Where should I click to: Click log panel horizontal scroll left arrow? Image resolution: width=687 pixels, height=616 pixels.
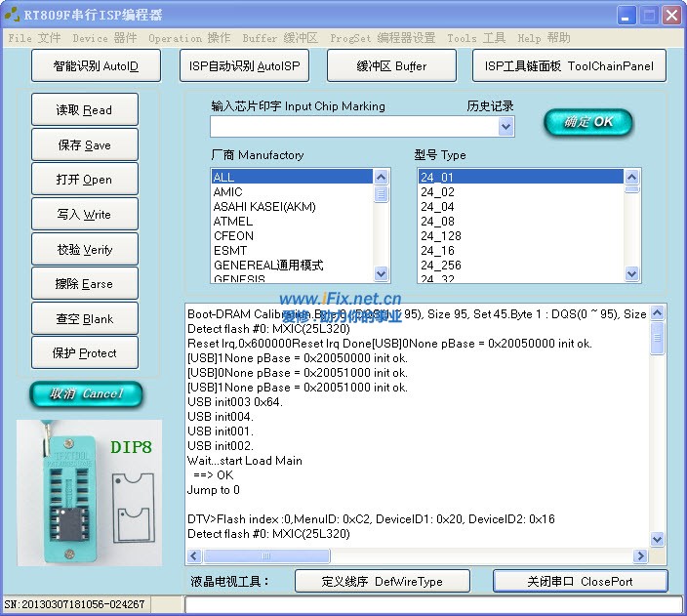pos(194,555)
